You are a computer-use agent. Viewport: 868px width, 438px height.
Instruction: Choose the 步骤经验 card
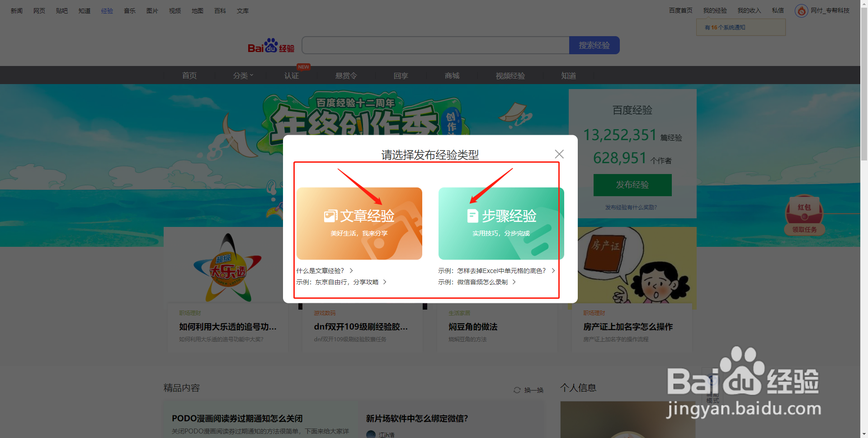(501, 223)
